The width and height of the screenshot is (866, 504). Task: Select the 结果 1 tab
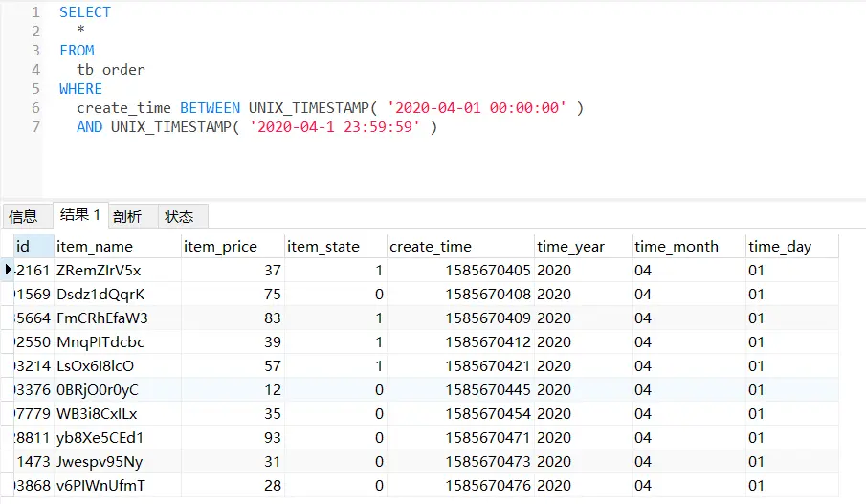point(80,215)
